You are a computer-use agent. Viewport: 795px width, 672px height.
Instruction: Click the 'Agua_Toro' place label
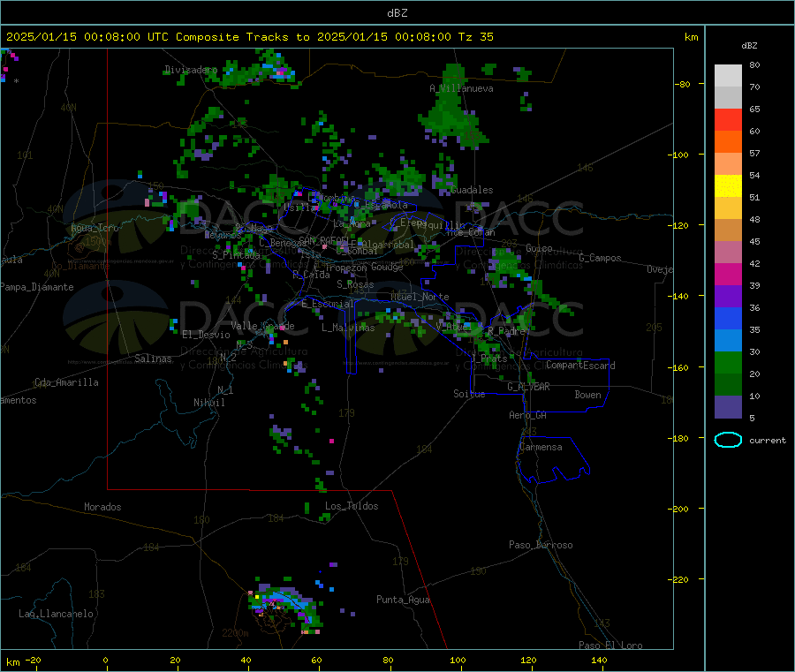tap(95, 228)
